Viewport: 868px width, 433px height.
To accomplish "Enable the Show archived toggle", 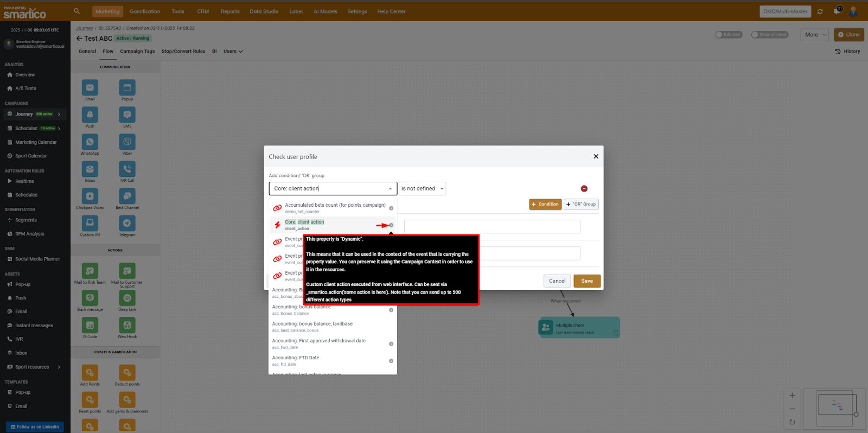I will tap(769, 35).
